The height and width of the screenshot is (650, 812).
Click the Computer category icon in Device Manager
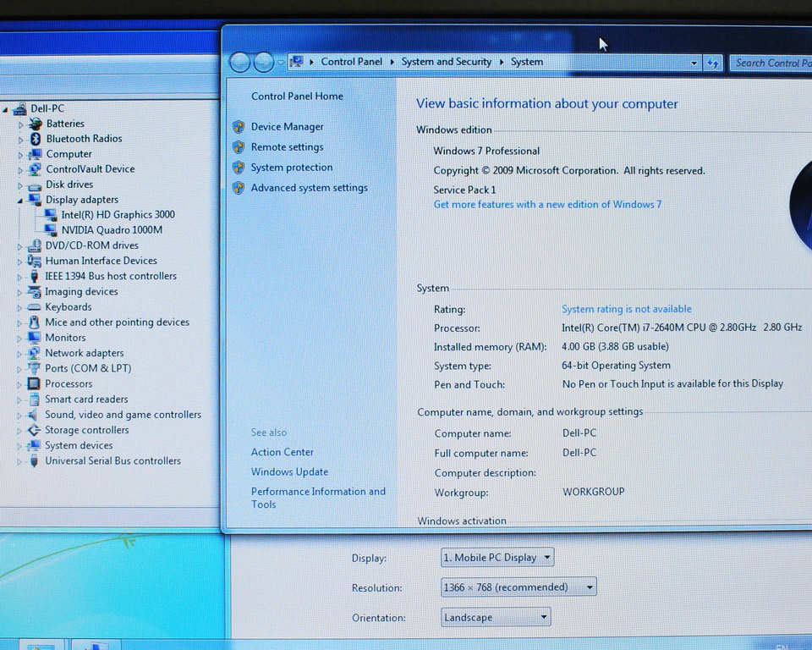coord(35,154)
